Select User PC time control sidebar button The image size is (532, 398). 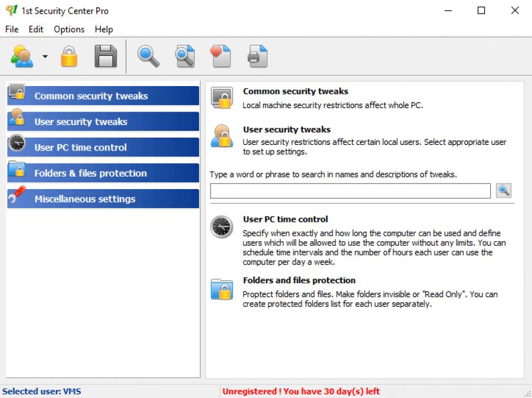point(103,147)
